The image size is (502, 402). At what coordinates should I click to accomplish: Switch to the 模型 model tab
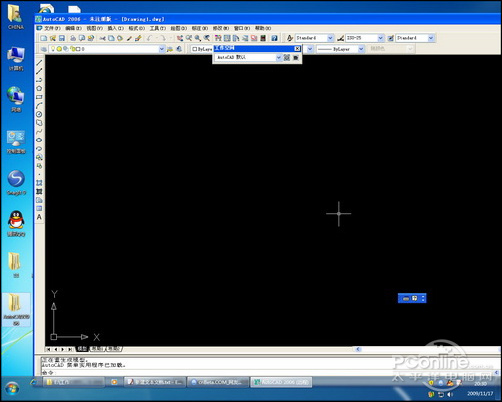[82, 349]
